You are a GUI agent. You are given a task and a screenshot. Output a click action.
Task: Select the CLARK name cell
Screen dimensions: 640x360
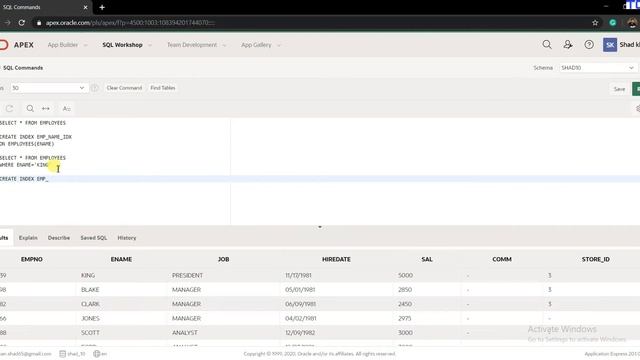[x=90, y=304]
